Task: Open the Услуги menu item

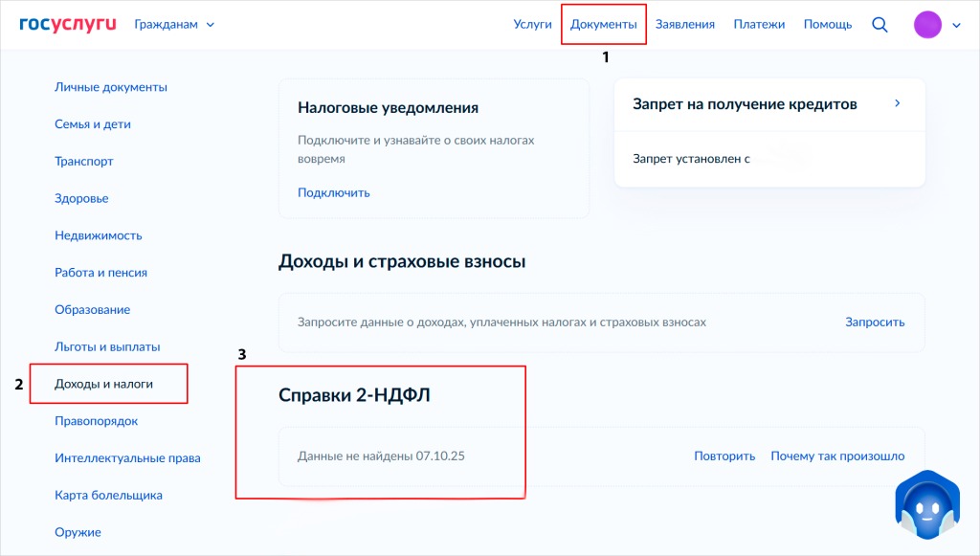Action: [532, 25]
